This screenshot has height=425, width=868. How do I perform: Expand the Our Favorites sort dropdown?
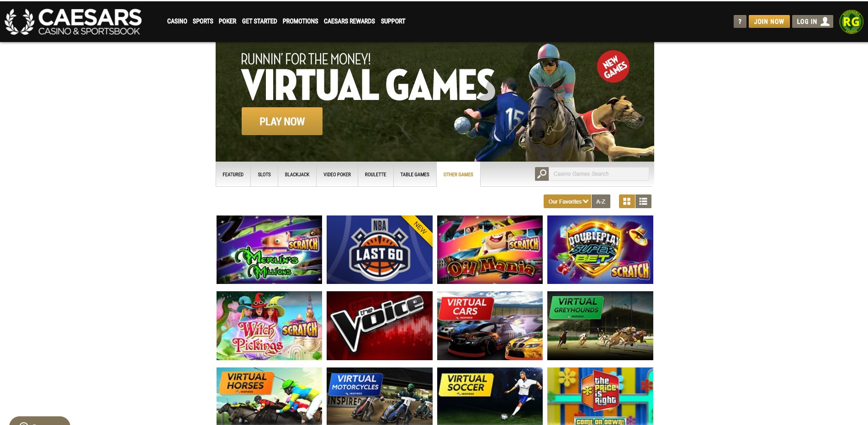(x=567, y=201)
